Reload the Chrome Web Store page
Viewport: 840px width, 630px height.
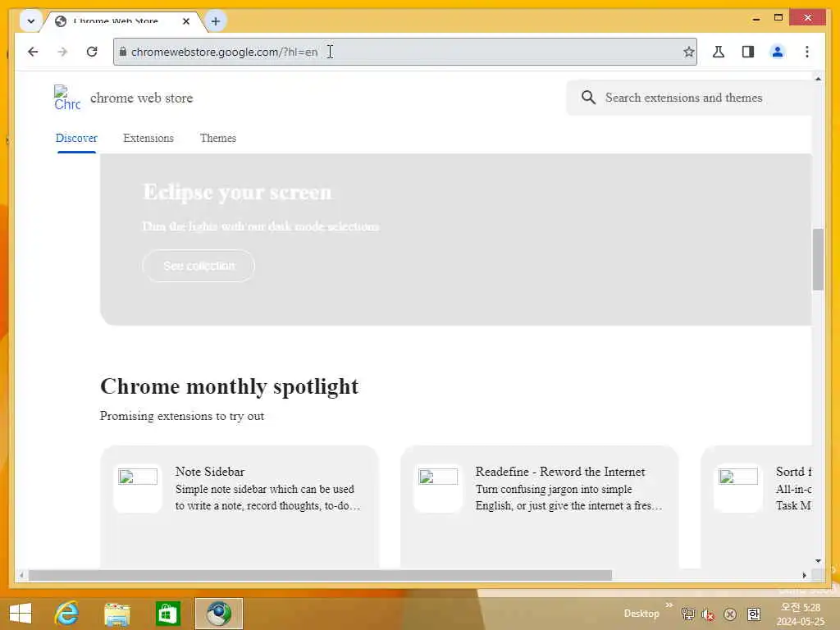(92, 52)
